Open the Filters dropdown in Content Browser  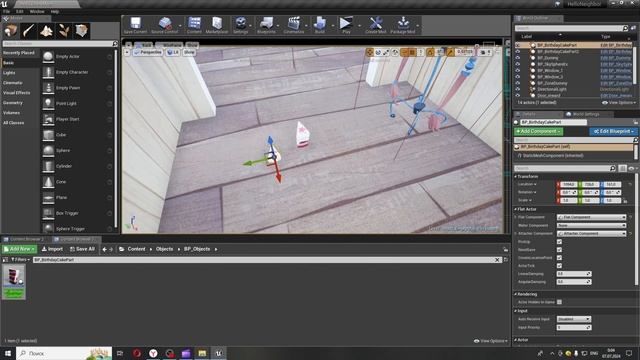tap(20, 260)
